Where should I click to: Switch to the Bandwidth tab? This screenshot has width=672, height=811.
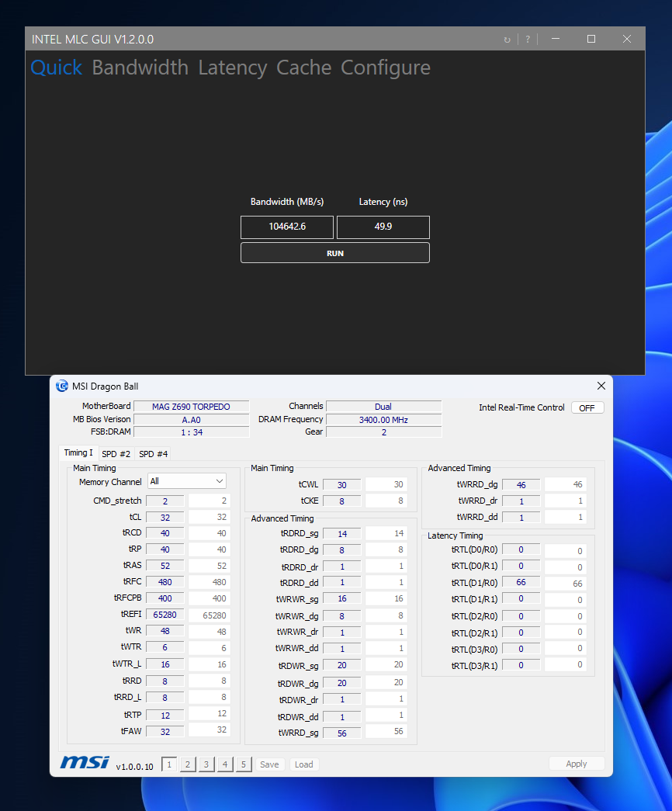point(140,68)
